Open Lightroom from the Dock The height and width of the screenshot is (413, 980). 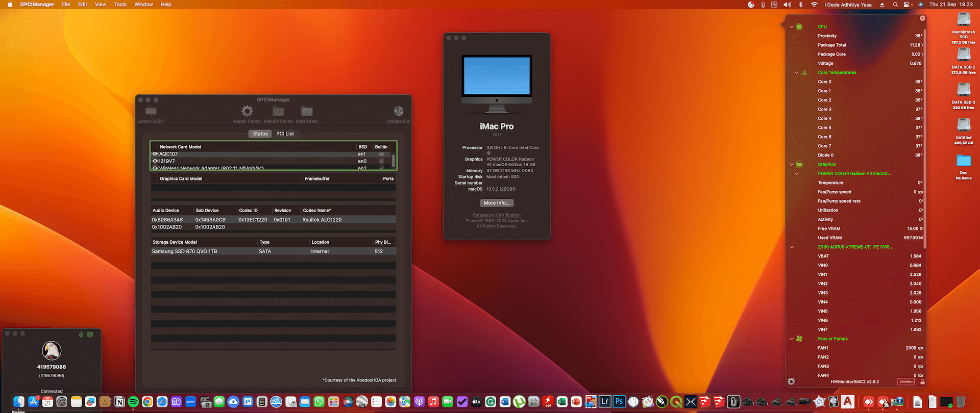(605, 402)
